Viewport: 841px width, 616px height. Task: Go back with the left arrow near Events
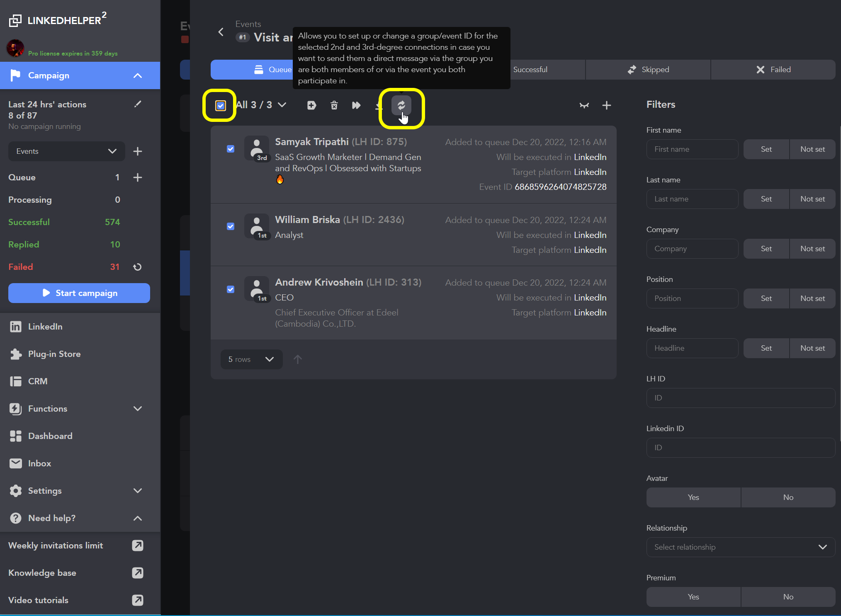[221, 32]
